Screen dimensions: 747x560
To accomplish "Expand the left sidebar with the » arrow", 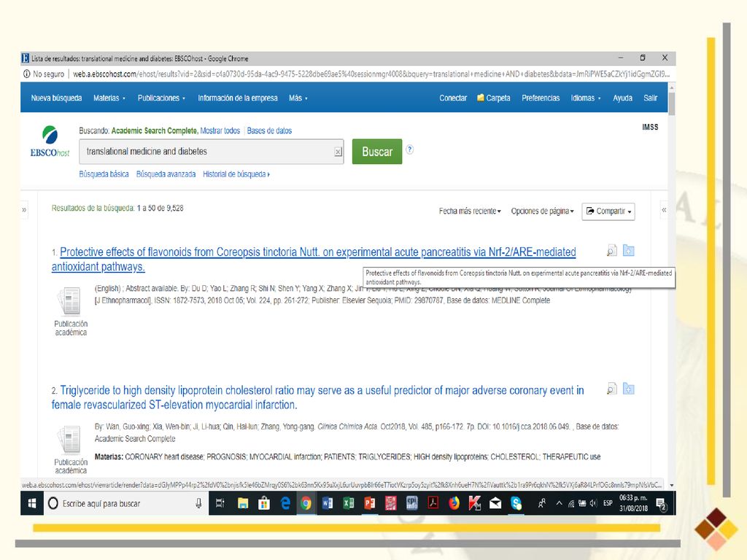I will pyautogui.click(x=24, y=209).
